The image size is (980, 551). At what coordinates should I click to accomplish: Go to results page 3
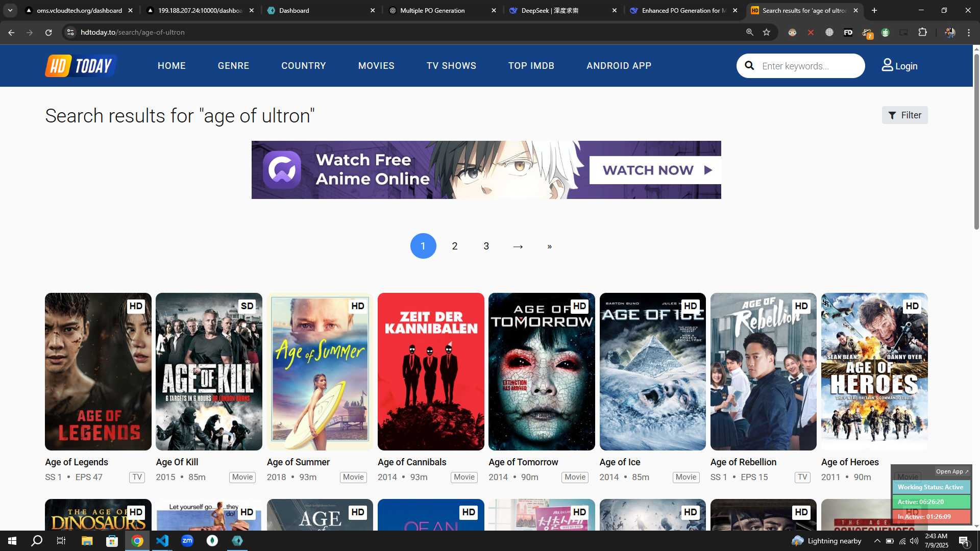tap(486, 246)
